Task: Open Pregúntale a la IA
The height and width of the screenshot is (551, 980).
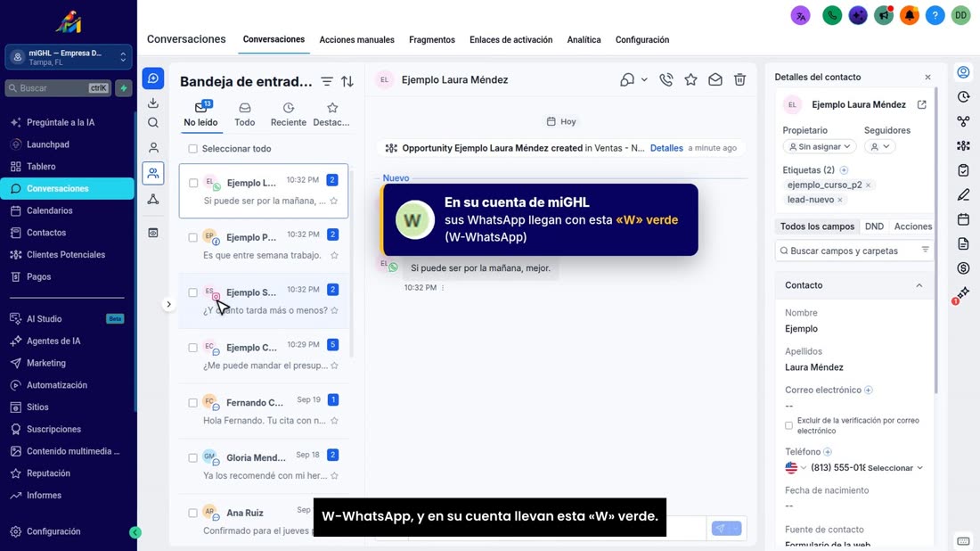Action: pos(61,122)
